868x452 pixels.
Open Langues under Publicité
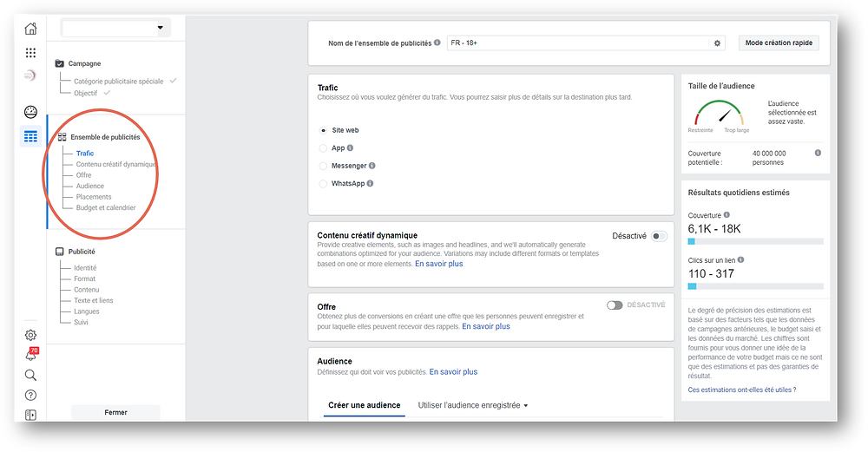87,311
